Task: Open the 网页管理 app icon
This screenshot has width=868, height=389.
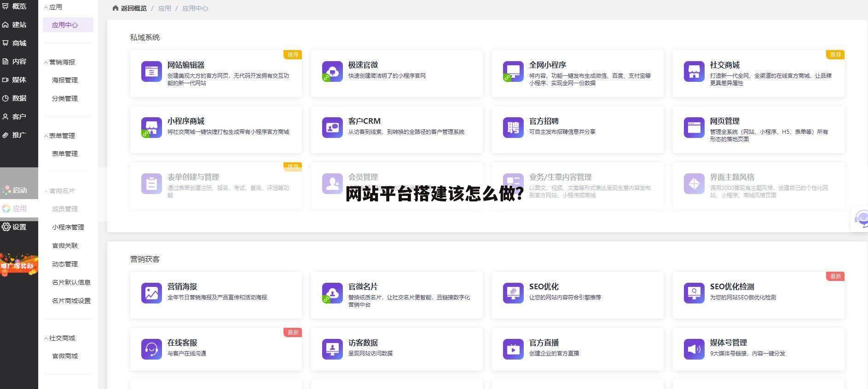Action: (x=694, y=128)
